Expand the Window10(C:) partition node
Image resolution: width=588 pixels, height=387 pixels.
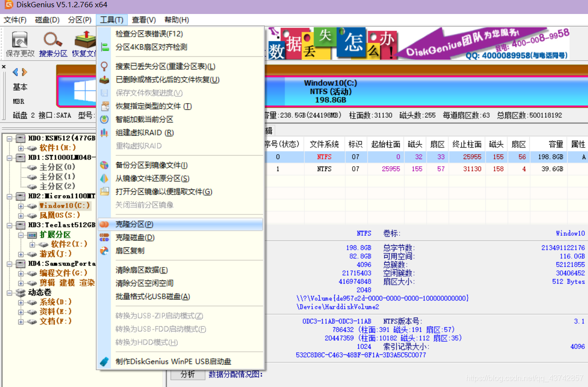(x=21, y=206)
